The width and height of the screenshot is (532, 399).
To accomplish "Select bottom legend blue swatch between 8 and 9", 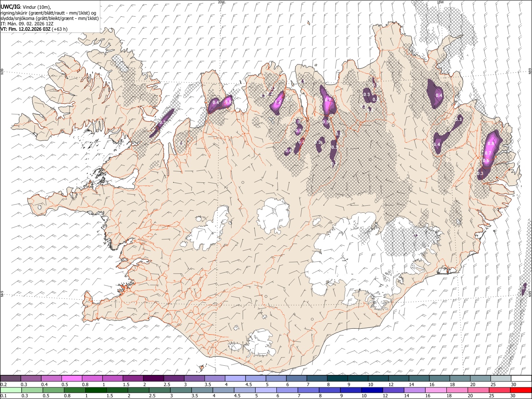I will point(330,390).
